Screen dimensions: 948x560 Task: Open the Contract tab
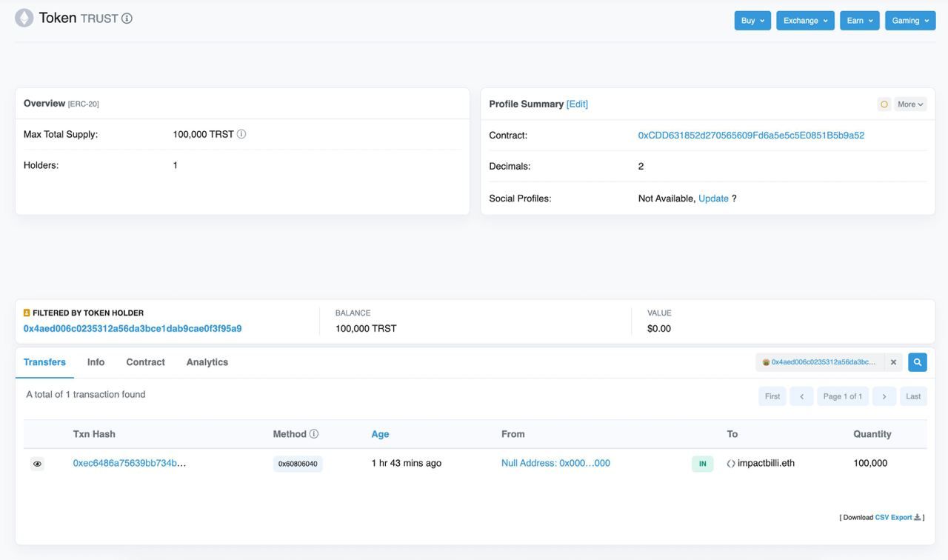point(145,362)
